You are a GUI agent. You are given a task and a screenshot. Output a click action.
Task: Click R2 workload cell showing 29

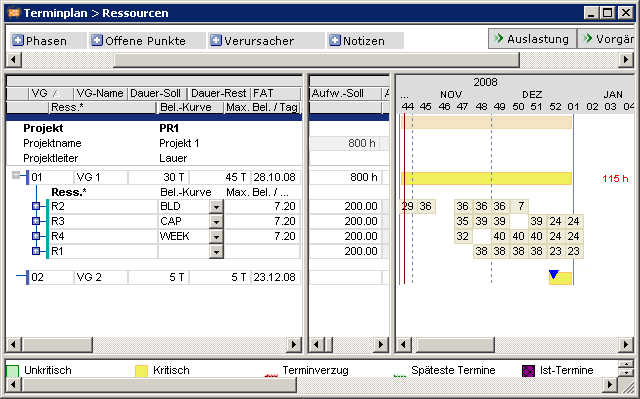tap(407, 206)
